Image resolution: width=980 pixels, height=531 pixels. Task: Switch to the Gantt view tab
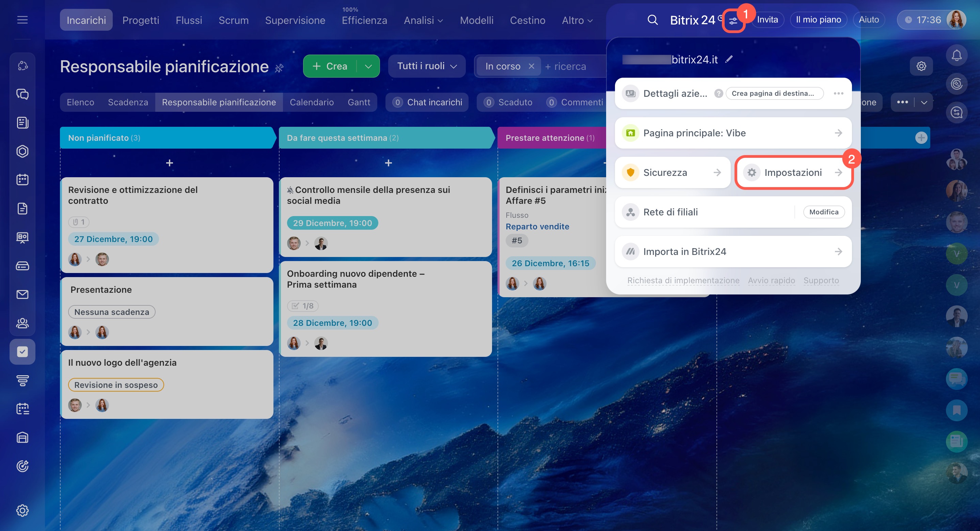(x=358, y=102)
